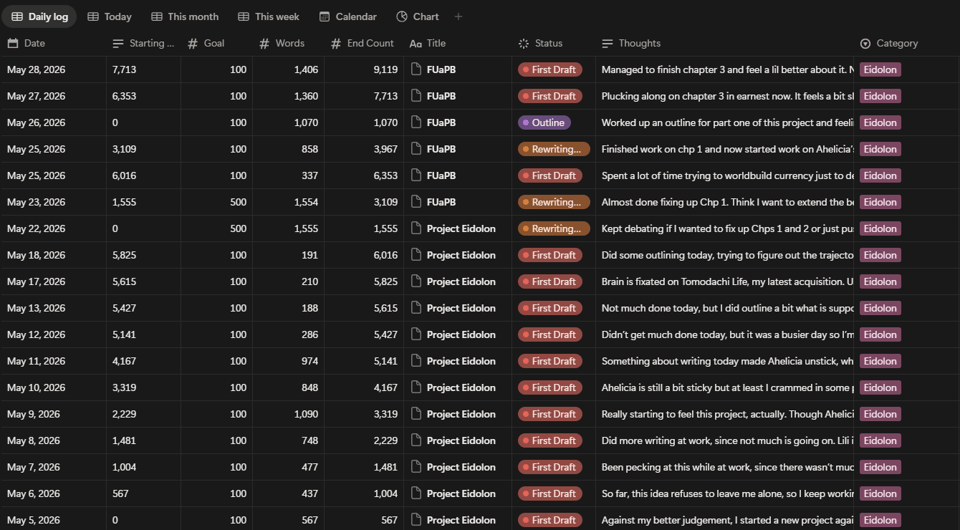Image resolution: width=960 pixels, height=530 pixels.
Task: Click the First Draft tag on May 28
Action: [550, 69]
